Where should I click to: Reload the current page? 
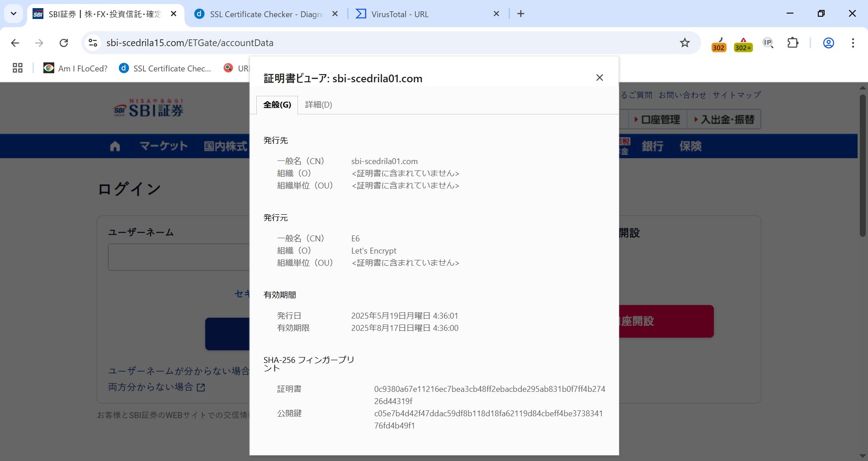[x=64, y=43]
